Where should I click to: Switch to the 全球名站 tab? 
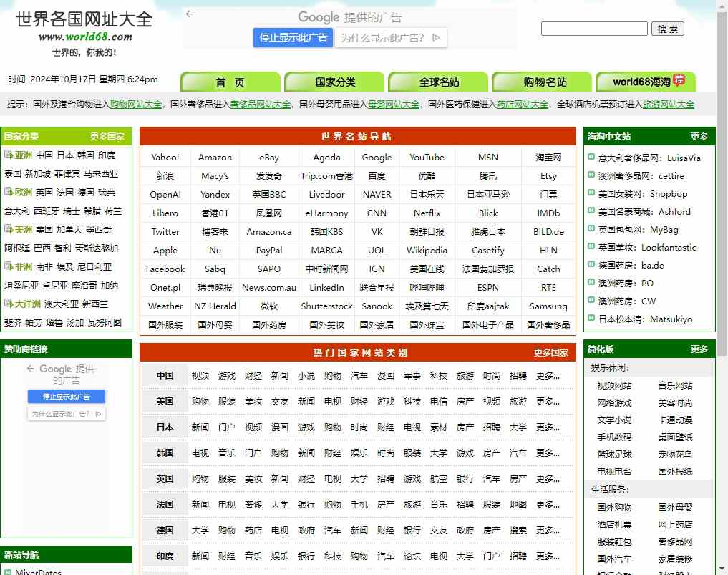(439, 82)
